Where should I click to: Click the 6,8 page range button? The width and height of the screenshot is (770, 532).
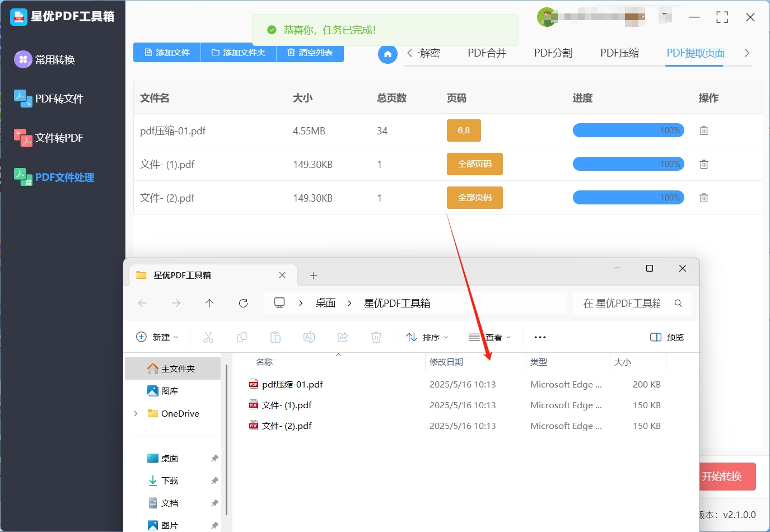(x=464, y=130)
